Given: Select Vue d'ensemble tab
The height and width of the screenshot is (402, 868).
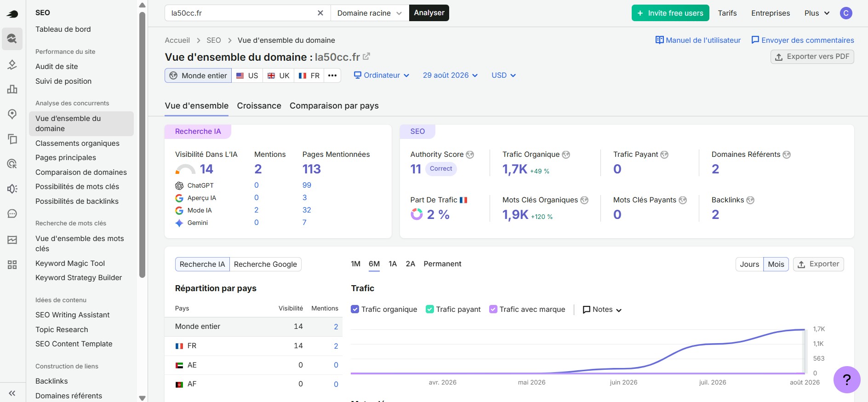Looking at the screenshot, I should [x=197, y=106].
